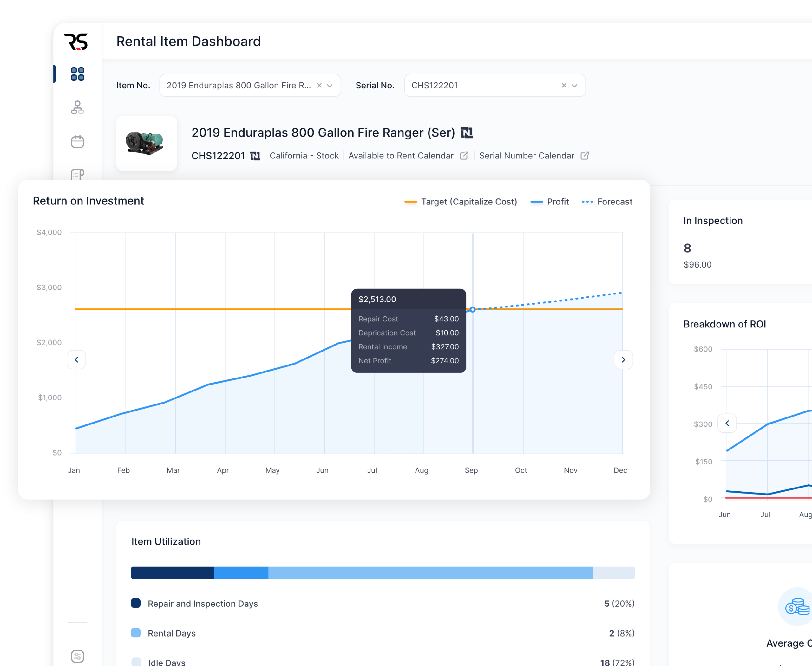The height and width of the screenshot is (666, 812).
Task: Open the user hierarchy sidebar icon
Action: pos(78,107)
